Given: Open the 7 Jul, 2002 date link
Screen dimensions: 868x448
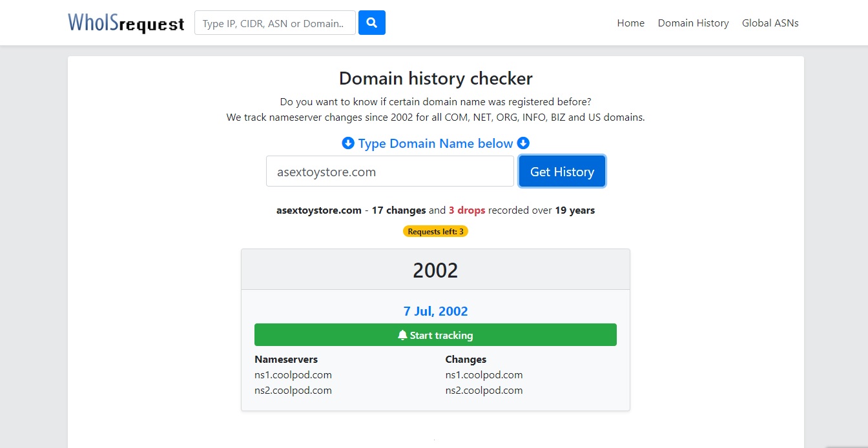Looking at the screenshot, I should pyautogui.click(x=435, y=311).
